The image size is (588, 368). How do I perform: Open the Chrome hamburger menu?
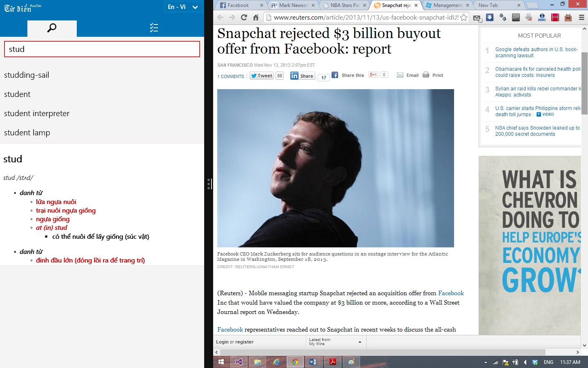tap(581, 18)
